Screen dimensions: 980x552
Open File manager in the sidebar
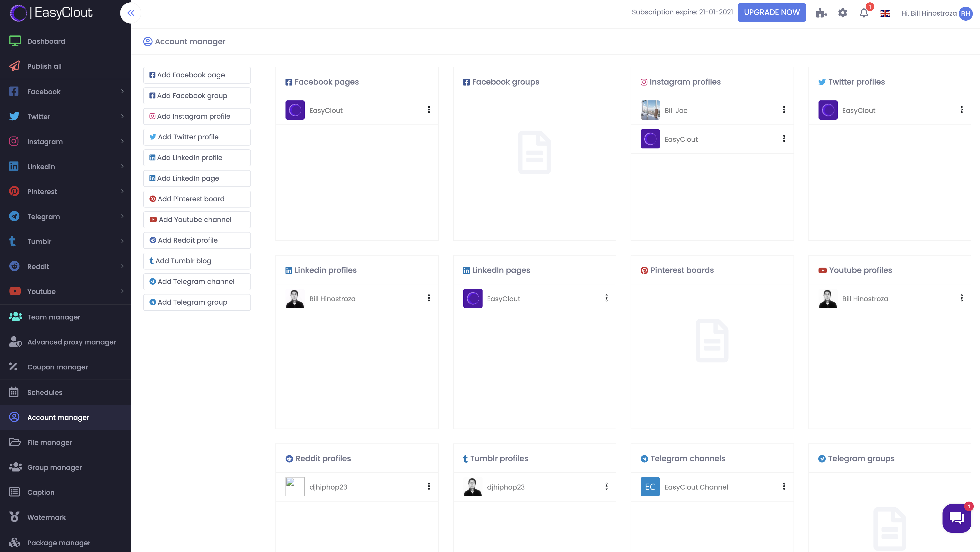click(65, 442)
